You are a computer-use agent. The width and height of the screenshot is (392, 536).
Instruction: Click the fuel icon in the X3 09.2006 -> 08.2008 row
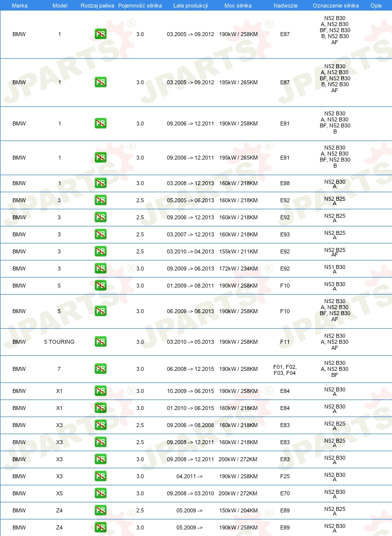tap(100, 425)
